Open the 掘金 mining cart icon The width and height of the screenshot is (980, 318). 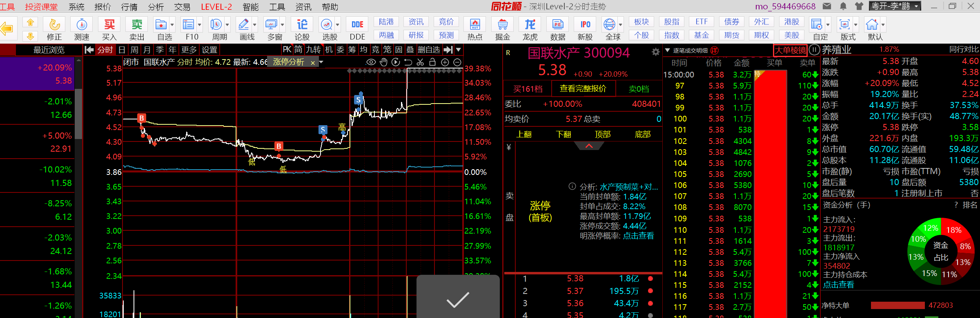click(x=503, y=24)
